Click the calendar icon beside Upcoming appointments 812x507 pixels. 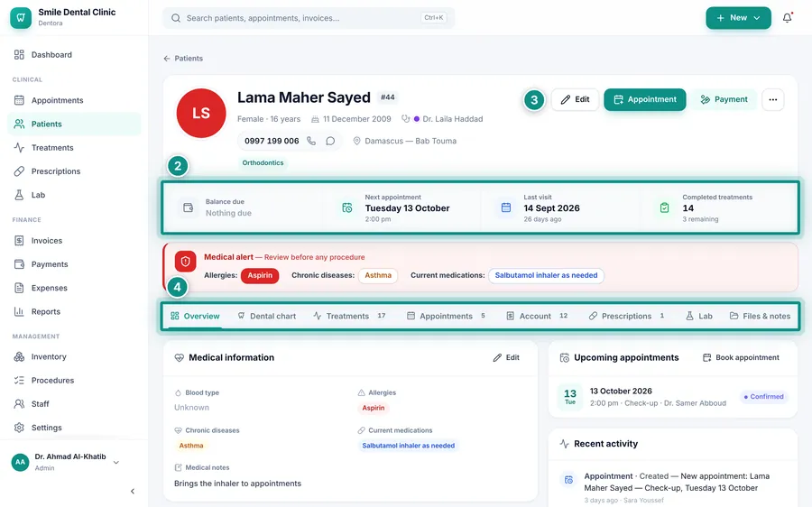[x=565, y=358]
